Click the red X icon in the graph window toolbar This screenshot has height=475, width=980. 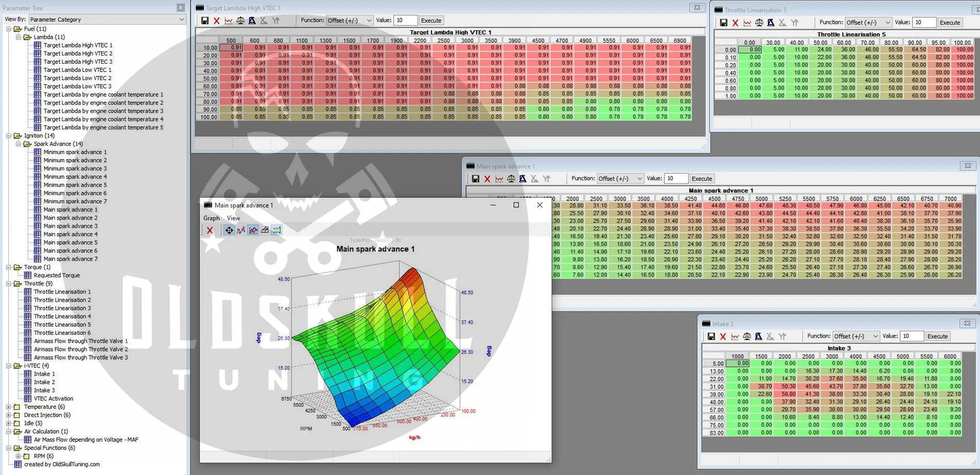[210, 230]
